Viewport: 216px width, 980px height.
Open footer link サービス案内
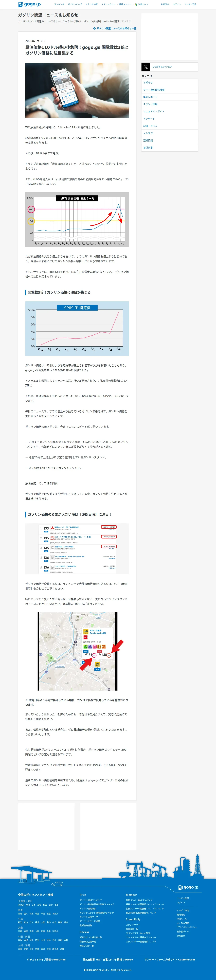pos(183,910)
